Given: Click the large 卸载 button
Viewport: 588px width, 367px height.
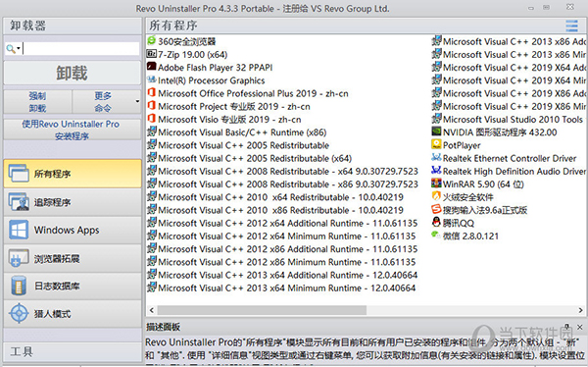Looking at the screenshot, I should 73,73.
